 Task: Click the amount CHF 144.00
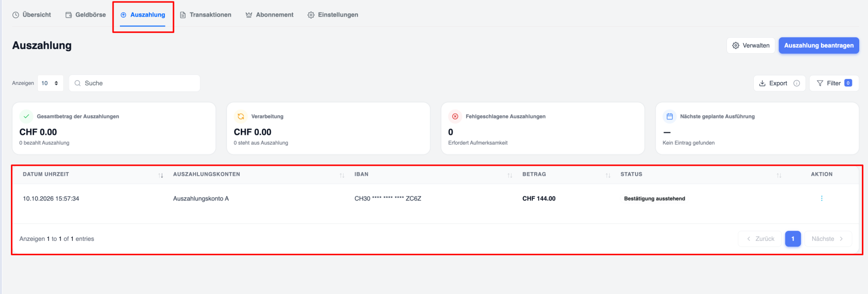pos(539,198)
